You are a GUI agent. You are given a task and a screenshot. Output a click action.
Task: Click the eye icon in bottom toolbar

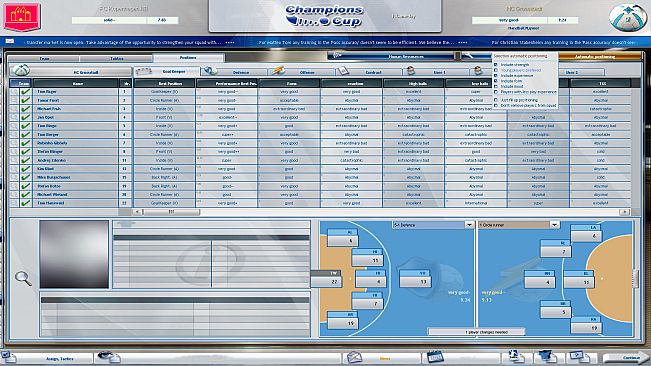coord(108,357)
